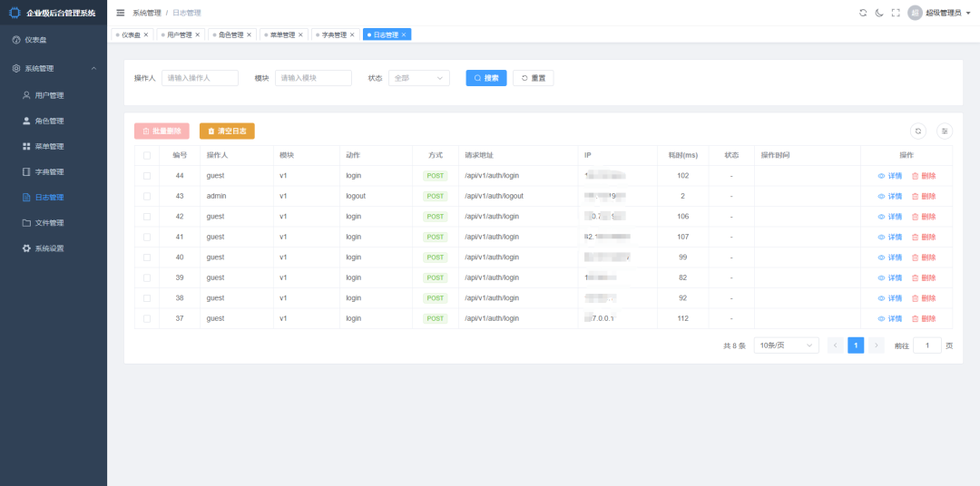Close the 日志管理 tab
The width and height of the screenshot is (980, 486).
click(x=404, y=35)
